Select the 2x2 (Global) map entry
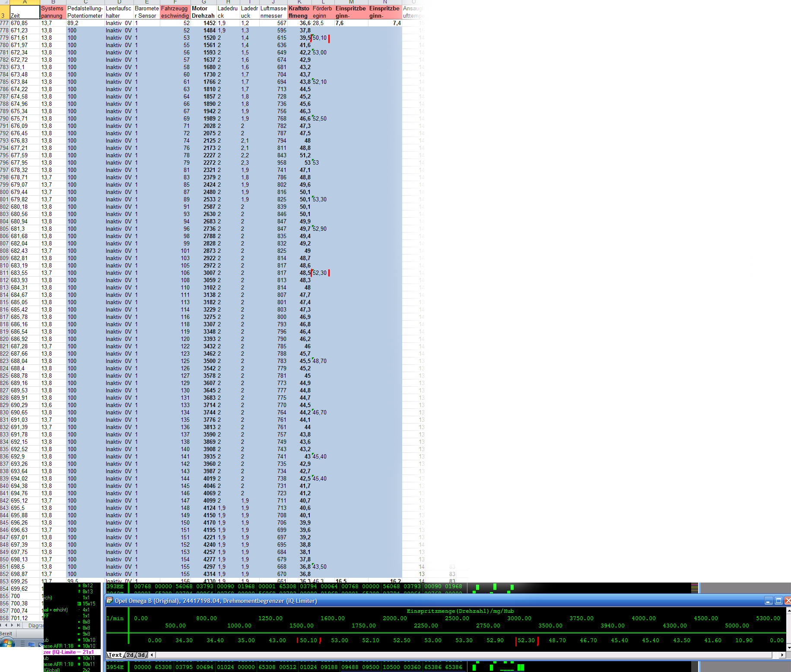Image resolution: width=791 pixels, height=672 pixels. [x=73, y=670]
